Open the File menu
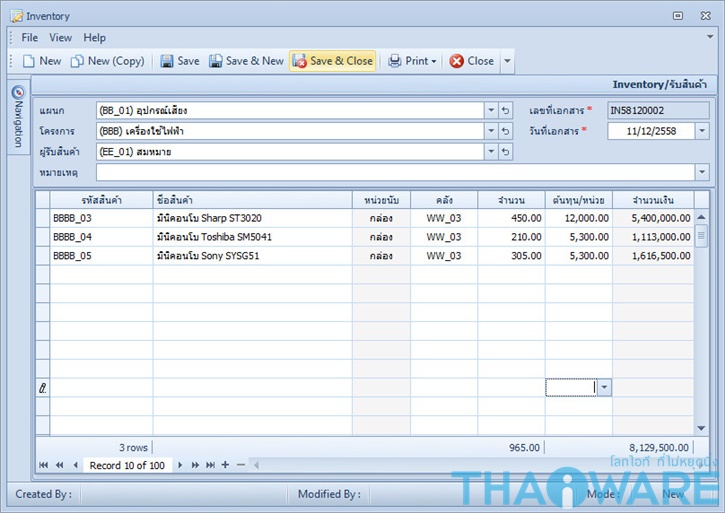The width and height of the screenshot is (725, 513). click(30, 37)
